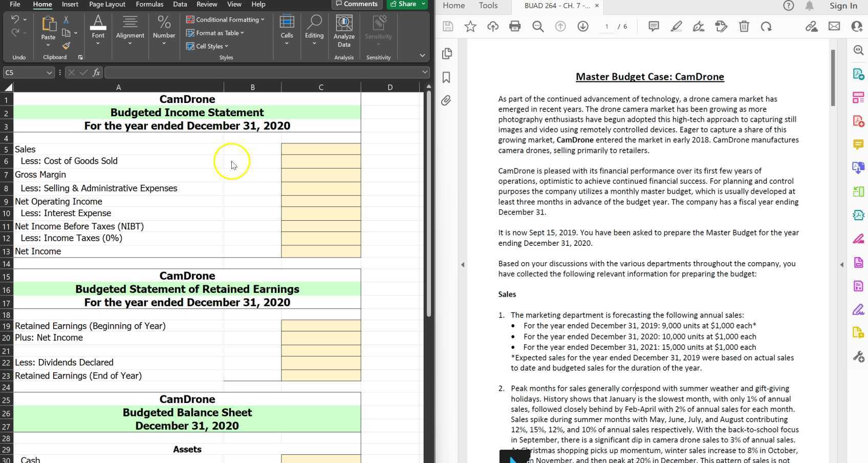Image resolution: width=868 pixels, height=463 pixels.
Task: Toggle the Bookmarks panel in the PDF sidebar
Action: [x=446, y=77]
